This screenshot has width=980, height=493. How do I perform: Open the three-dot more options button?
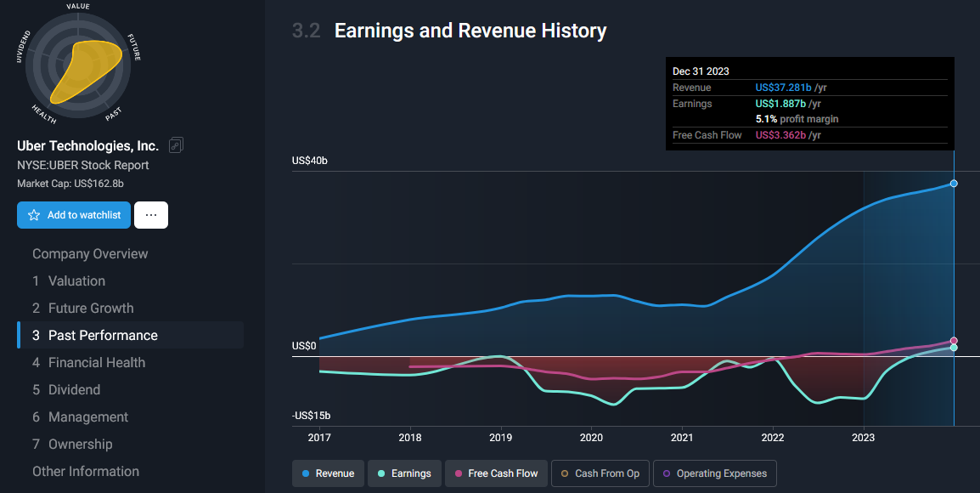[x=150, y=214]
